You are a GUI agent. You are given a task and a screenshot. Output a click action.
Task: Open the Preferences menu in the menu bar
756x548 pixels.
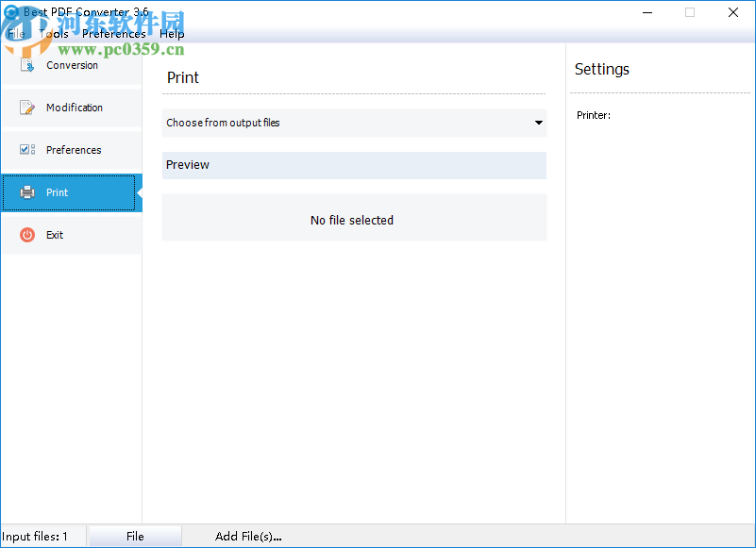point(113,33)
